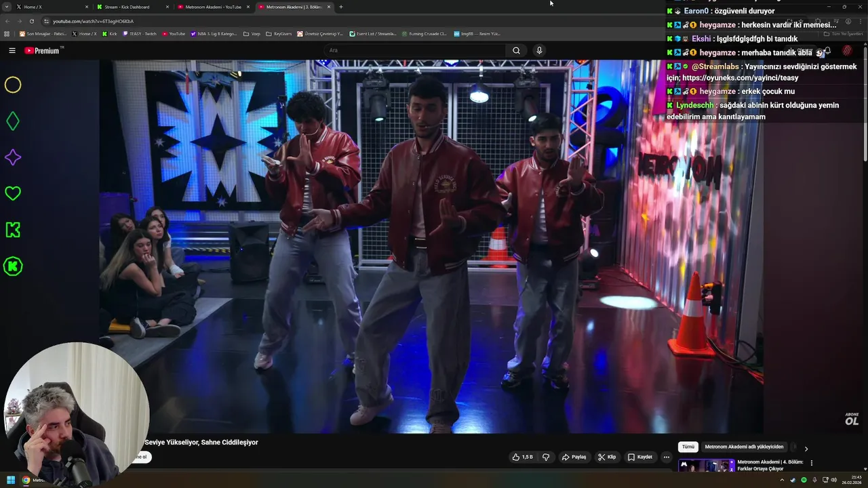This screenshot has height=488, width=868.
Task: Close the Kick Dashboard tab
Action: click(x=167, y=7)
